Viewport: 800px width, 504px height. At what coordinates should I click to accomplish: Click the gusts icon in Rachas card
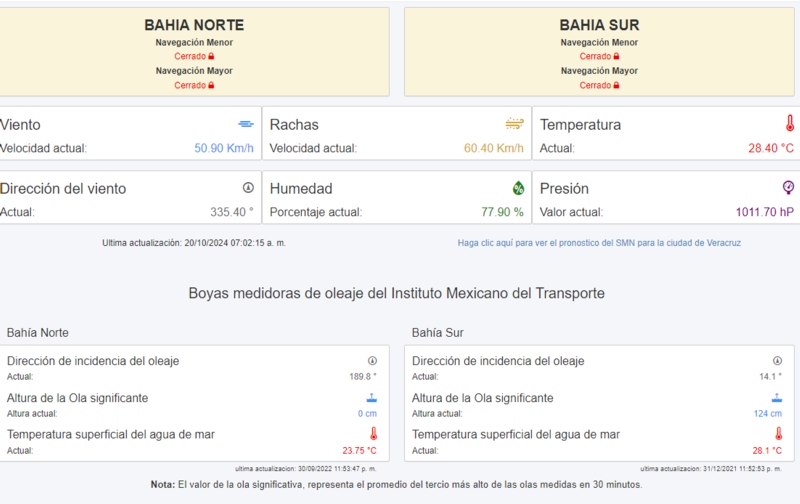[514, 123]
